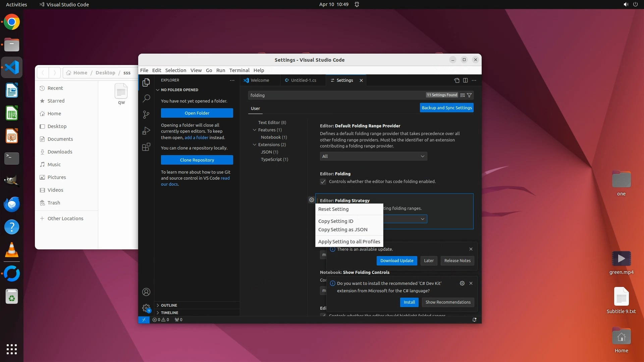Select Reset Setting from context menu
Screen dimensions: 644x362
pos(333,209)
